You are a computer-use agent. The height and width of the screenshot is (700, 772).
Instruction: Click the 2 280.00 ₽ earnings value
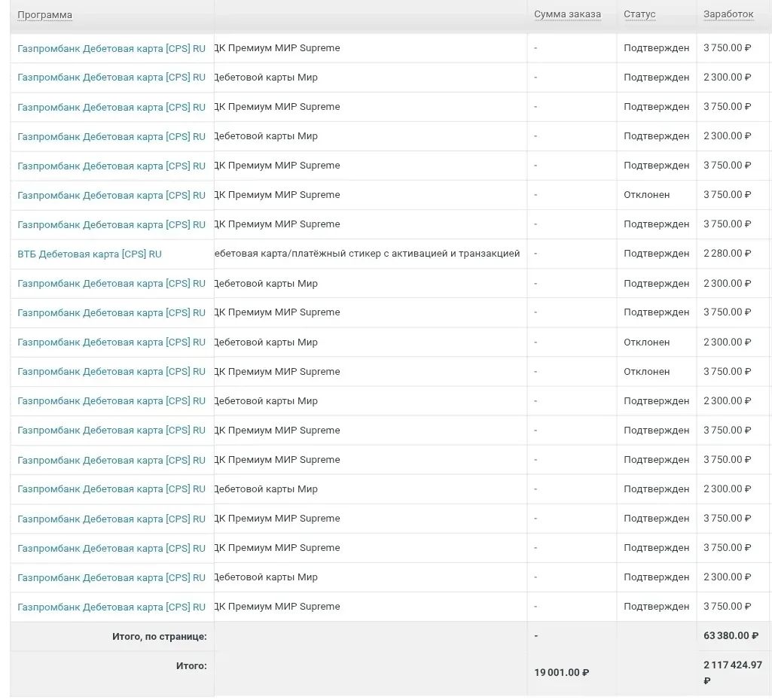point(728,254)
